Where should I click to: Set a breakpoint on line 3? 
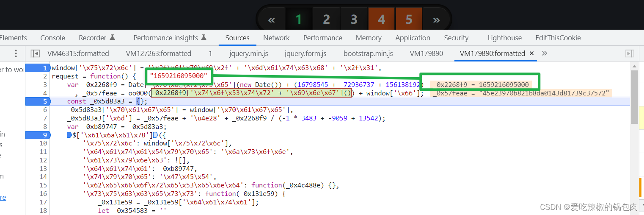44,85
